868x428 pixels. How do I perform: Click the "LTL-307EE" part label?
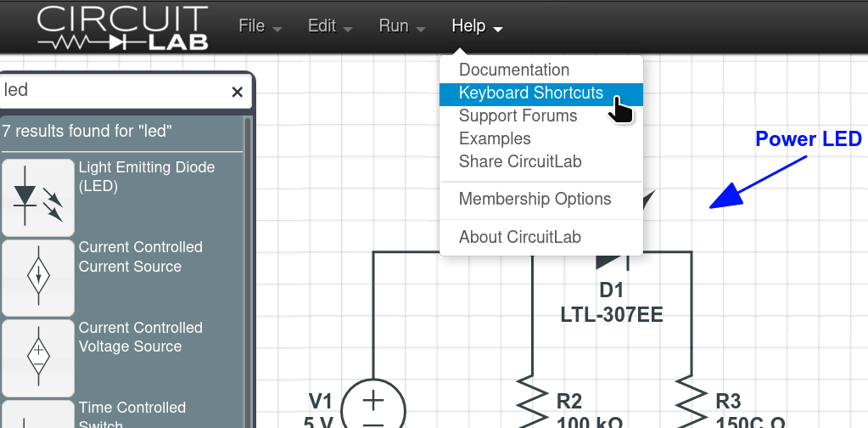[x=612, y=315]
